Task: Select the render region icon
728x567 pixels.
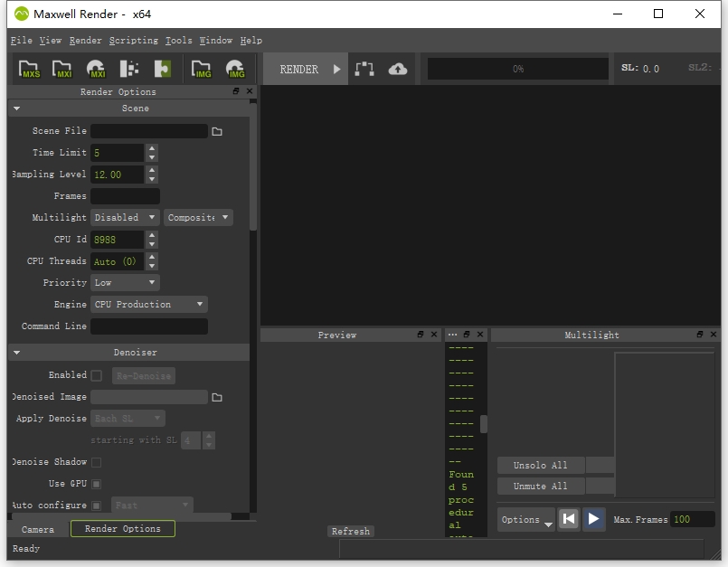Action: pyautogui.click(x=364, y=69)
